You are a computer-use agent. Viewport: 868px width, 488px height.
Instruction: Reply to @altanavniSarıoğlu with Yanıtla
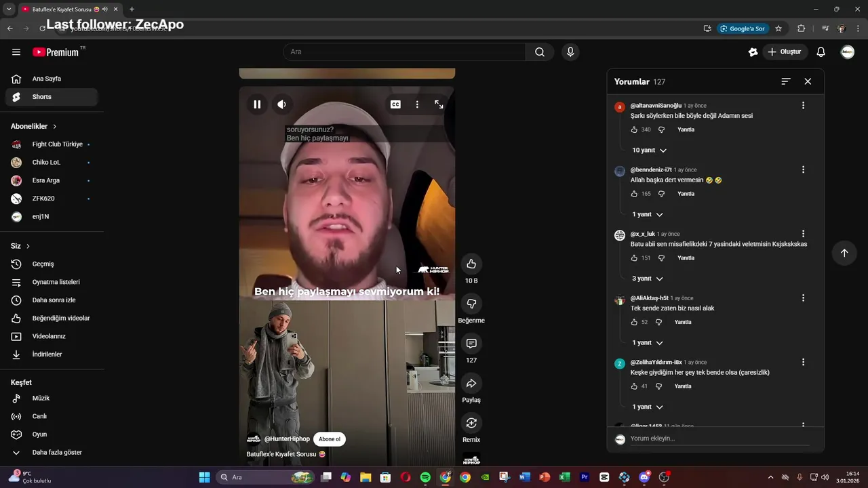[686, 129]
